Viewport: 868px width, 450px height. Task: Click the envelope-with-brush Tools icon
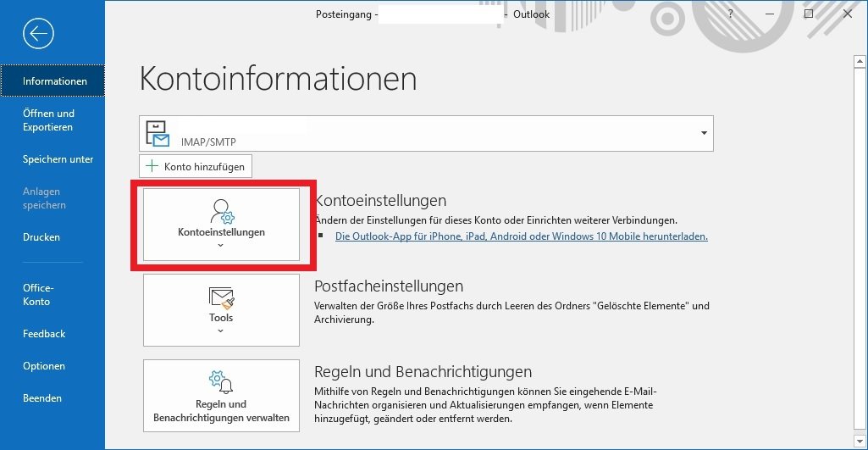click(x=222, y=298)
